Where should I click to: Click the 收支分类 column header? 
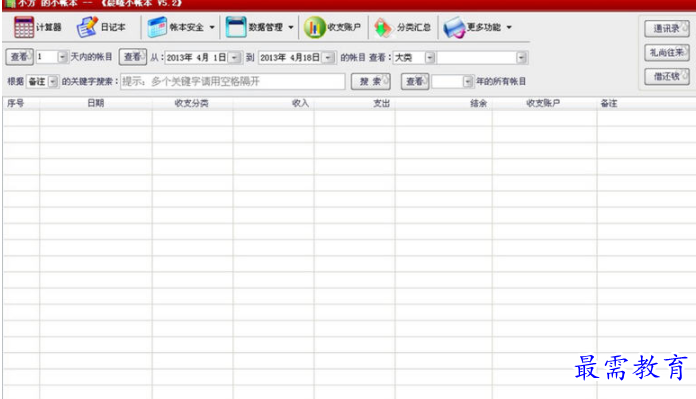pos(192,103)
